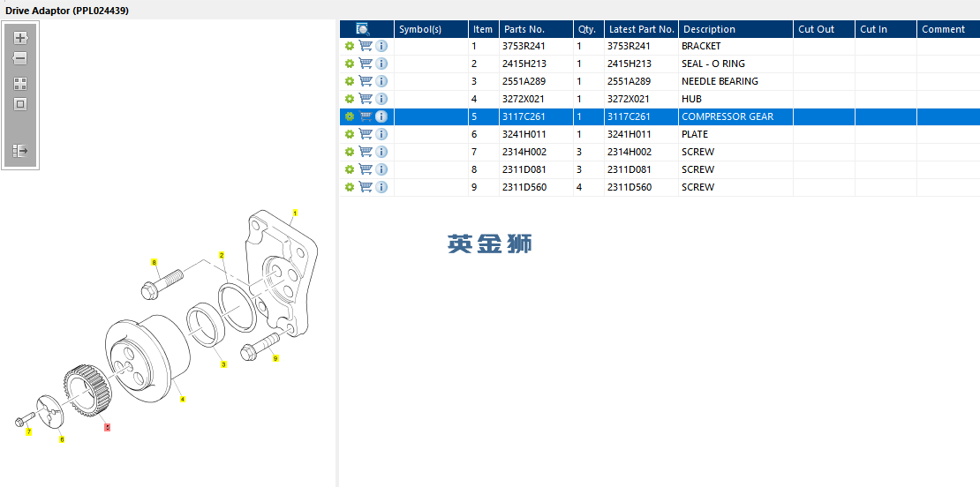The width and height of the screenshot is (980, 487).
Task: Click description PLATE
Action: (695, 134)
